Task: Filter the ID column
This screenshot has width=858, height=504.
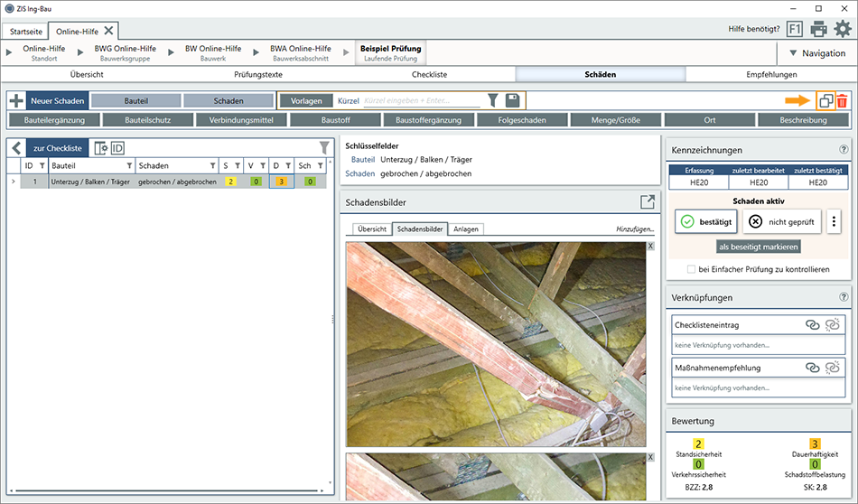Action: click(42, 165)
